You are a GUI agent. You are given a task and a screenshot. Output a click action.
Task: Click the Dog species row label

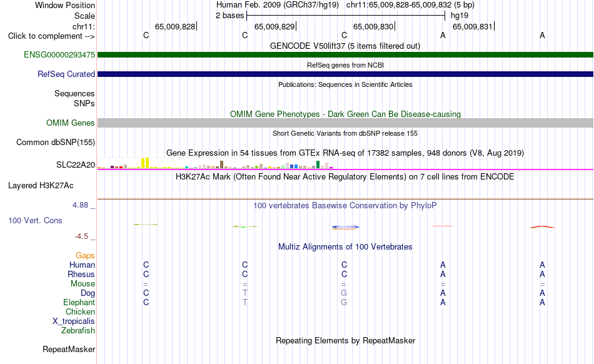click(x=88, y=293)
